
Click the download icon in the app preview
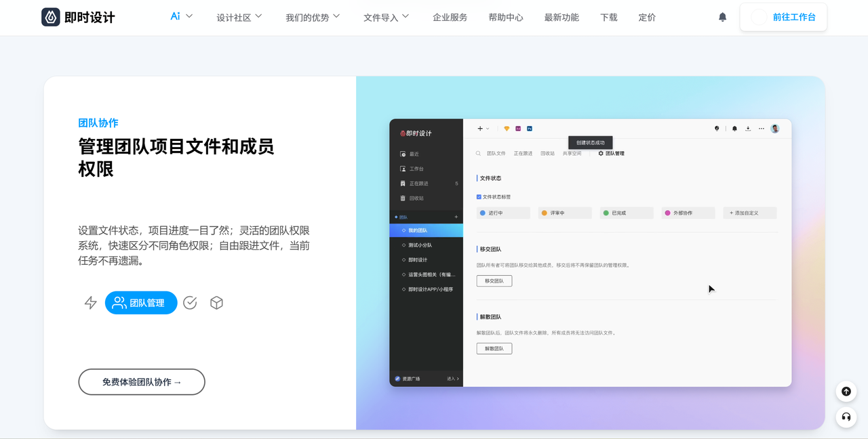(x=748, y=128)
